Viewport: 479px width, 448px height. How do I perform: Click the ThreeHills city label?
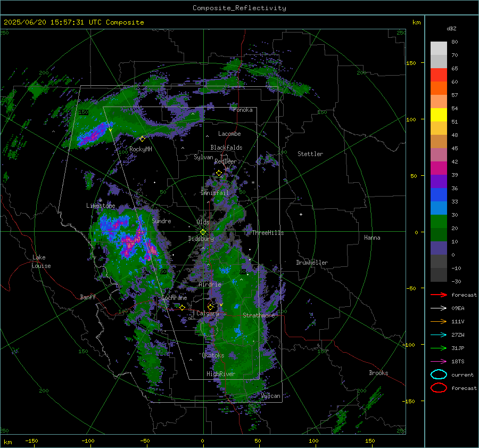click(x=268, y=233)
